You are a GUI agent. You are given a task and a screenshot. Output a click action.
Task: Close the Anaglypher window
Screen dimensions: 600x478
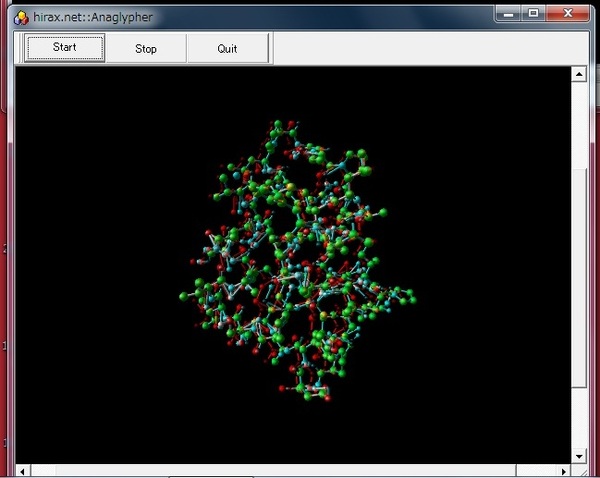[572, 12]
